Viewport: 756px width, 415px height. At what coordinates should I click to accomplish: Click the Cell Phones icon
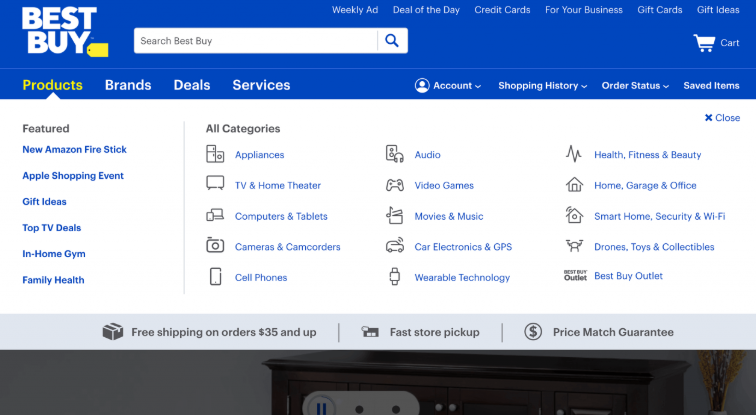tap(216, 277)
